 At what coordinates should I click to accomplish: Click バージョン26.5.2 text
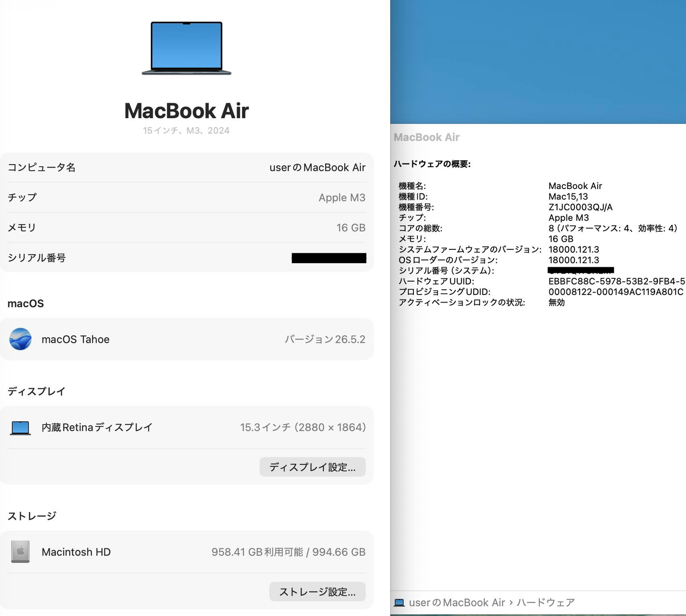(x=325, y=340)
